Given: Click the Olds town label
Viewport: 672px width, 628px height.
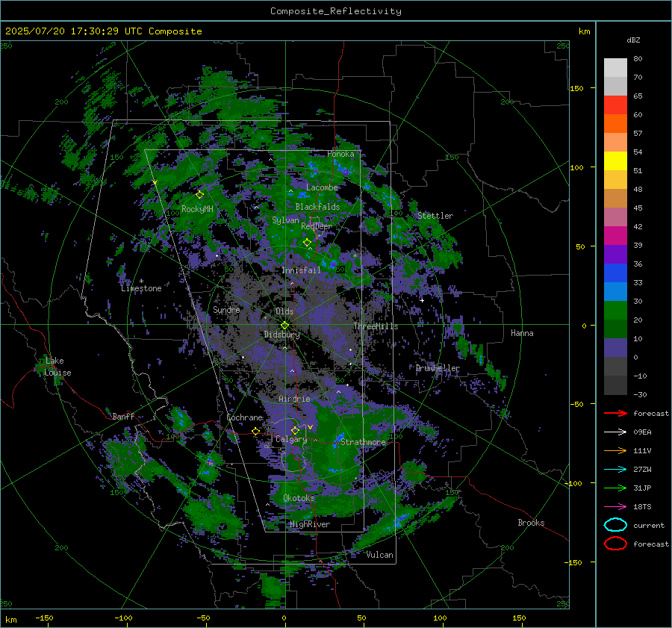Looking at the screenshot, I should click(284, 311).
